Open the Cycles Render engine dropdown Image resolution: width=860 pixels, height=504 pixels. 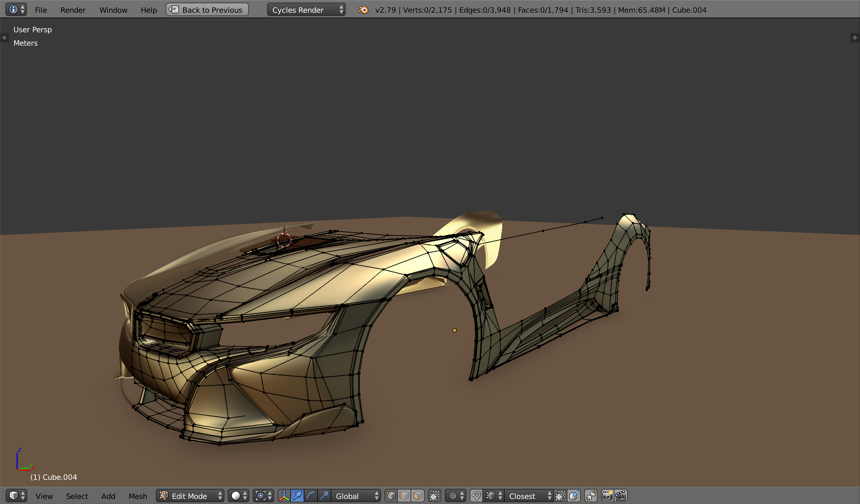tap(306, 10)
